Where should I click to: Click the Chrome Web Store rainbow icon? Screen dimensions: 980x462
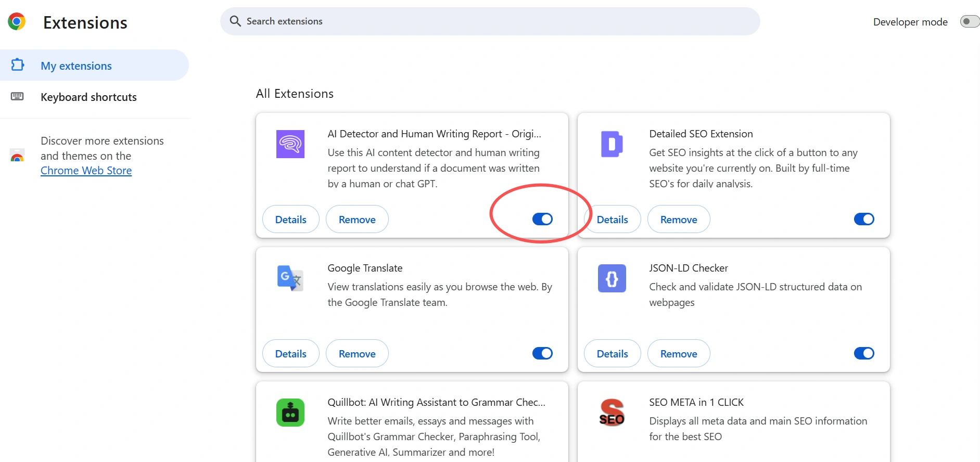click(17, 156)
